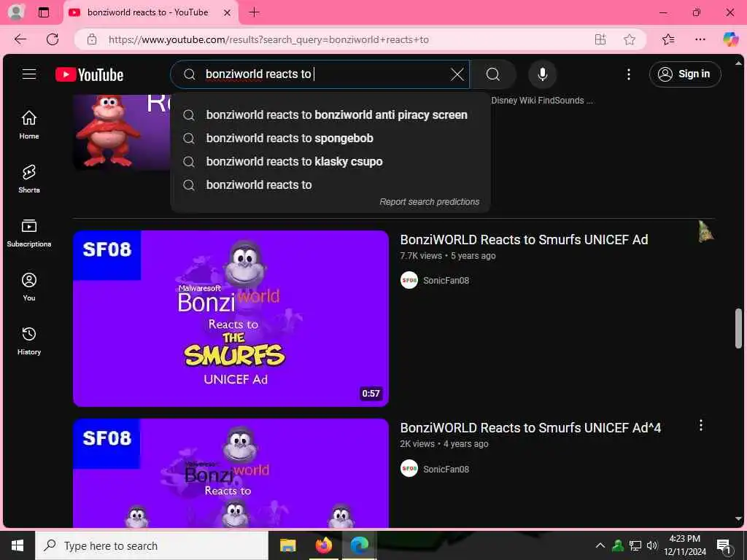Click the Sign in button

tap(685, 74)
